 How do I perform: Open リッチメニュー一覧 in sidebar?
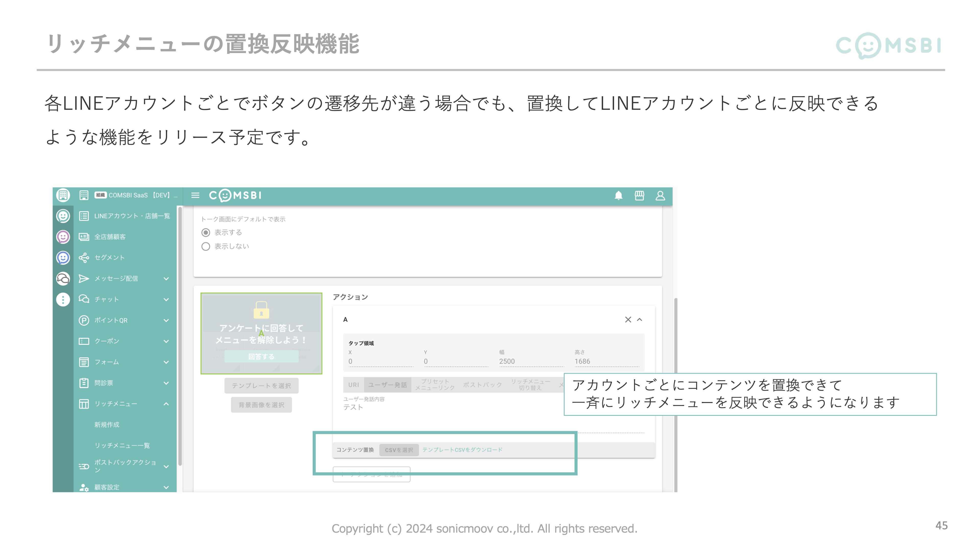pyautogui.click(x=122, y=445)
